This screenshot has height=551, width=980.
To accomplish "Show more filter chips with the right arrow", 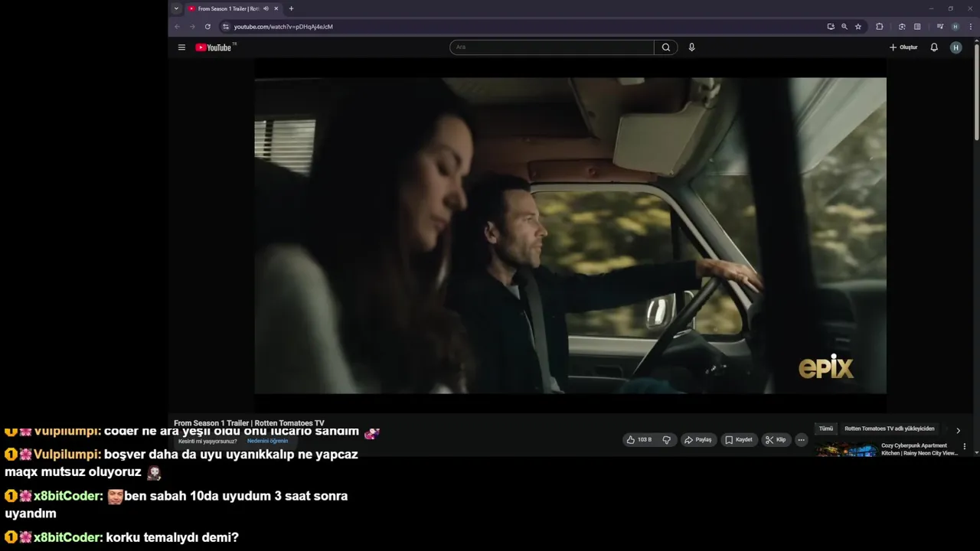I will tap(958, 430).
